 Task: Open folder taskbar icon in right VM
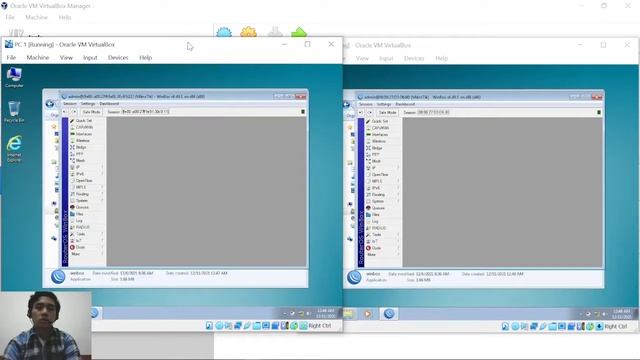pos(348,313)
